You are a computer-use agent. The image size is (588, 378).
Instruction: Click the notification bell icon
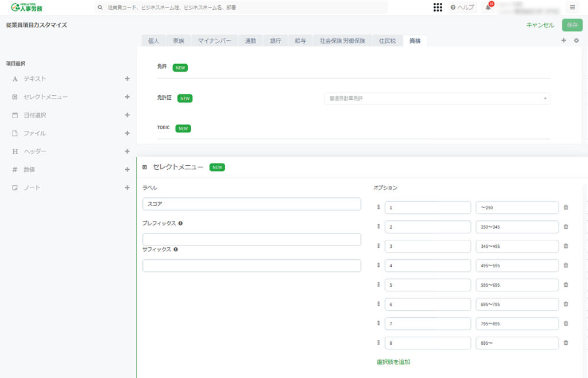[488, 7]
